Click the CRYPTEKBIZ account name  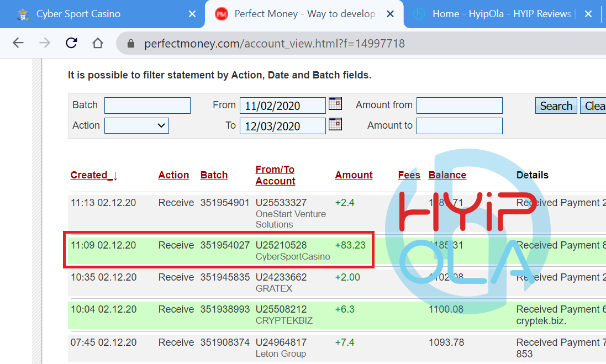point(284,321)
